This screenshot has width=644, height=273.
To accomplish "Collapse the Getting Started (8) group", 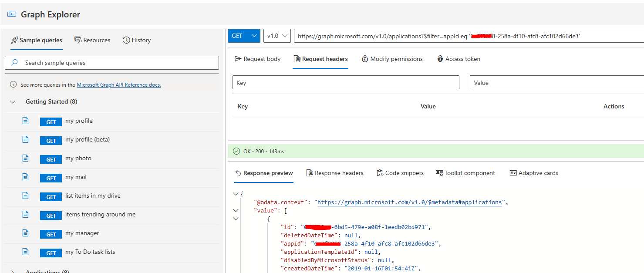I will coord(13,102).
